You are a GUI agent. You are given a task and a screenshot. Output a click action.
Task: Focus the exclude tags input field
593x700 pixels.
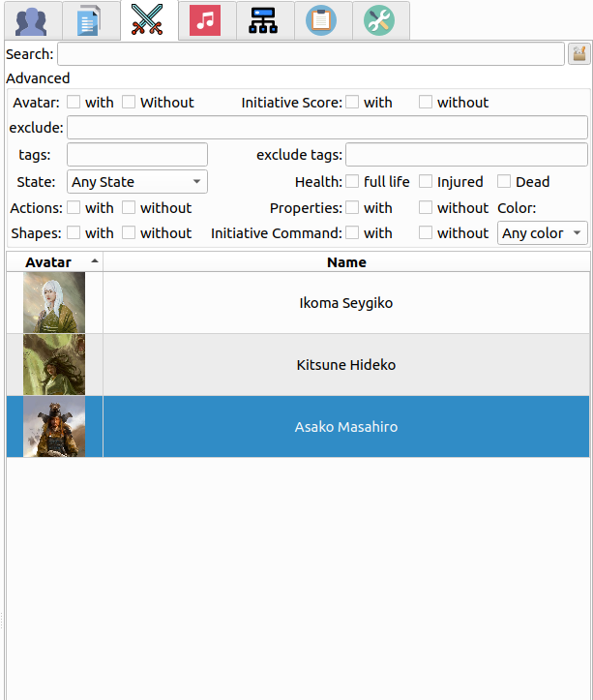(466, 155)
